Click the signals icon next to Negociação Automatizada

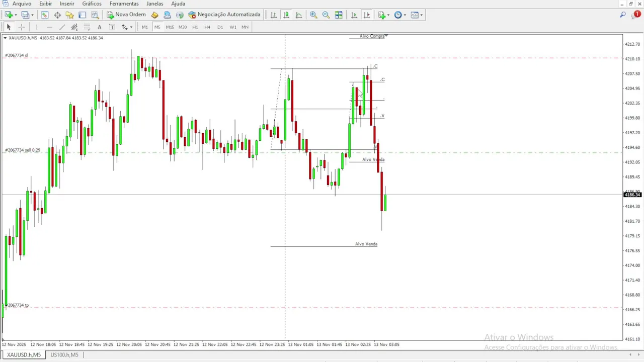[x=180, y=15]
